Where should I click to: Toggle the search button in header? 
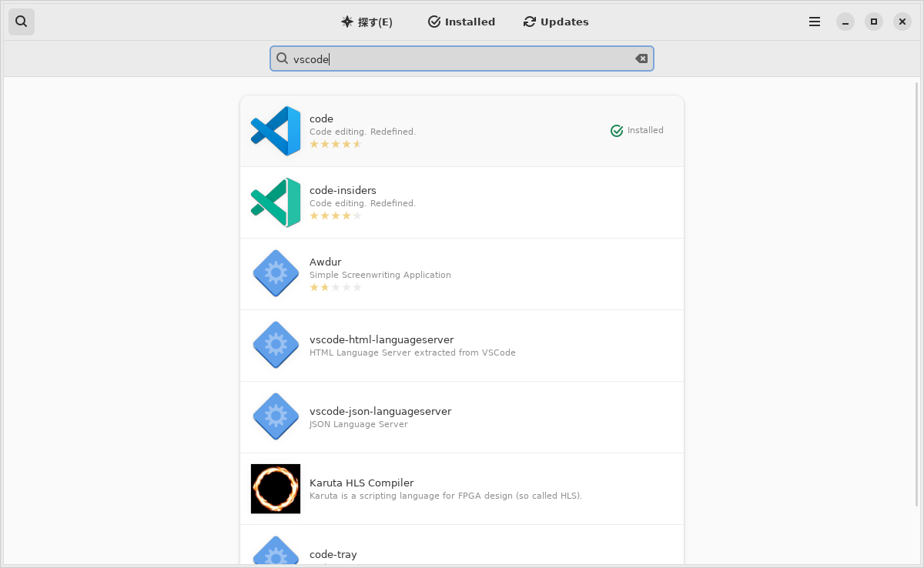[x=22, y=22]
